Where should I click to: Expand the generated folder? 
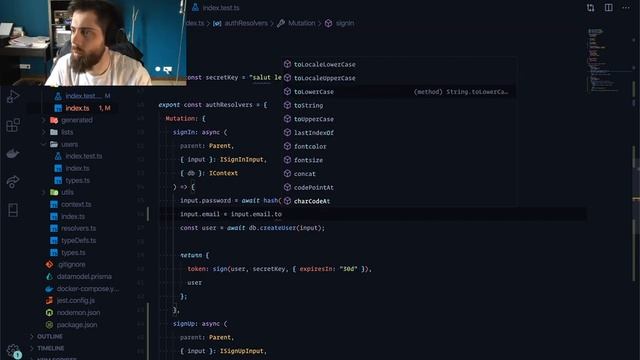pyautogui.click(x=76, y=120)
